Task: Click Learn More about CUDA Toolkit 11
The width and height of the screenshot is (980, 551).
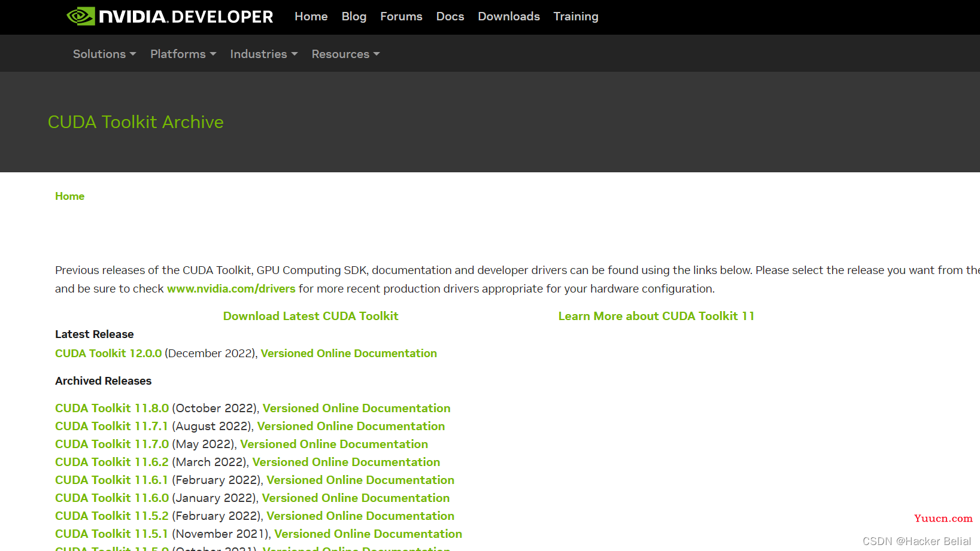Action: click(656, 316)
